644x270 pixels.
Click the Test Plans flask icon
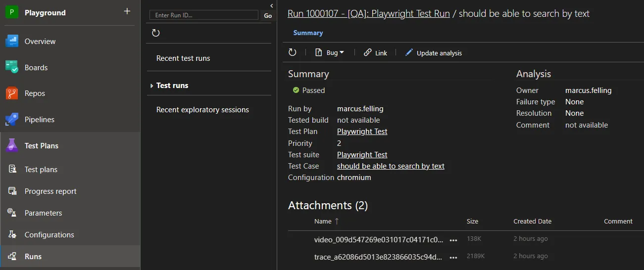coord(12,145)
